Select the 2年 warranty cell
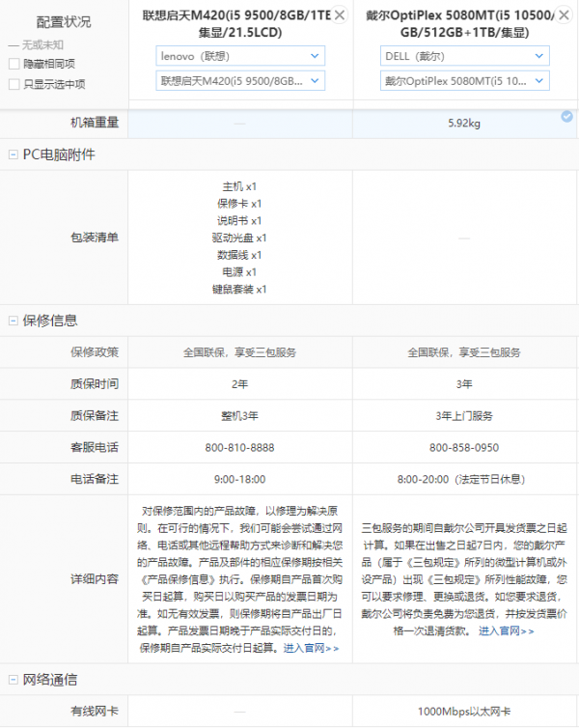This screenshot has height=728, width=579. (x=240, y=384)
